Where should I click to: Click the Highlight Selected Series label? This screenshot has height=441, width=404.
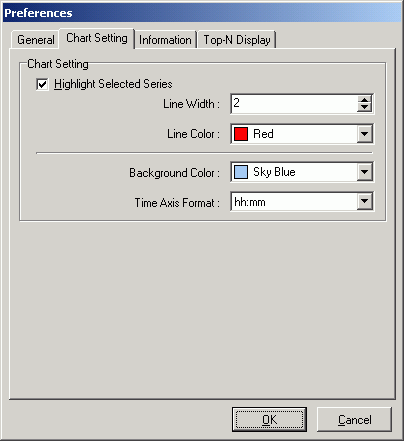pyautogui.click(x=113, y=84)
